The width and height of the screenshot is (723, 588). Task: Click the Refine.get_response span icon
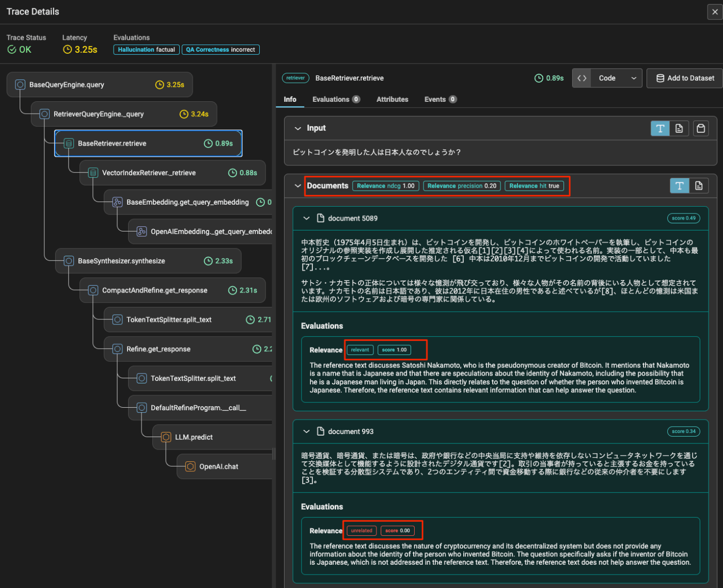(117, 349)
